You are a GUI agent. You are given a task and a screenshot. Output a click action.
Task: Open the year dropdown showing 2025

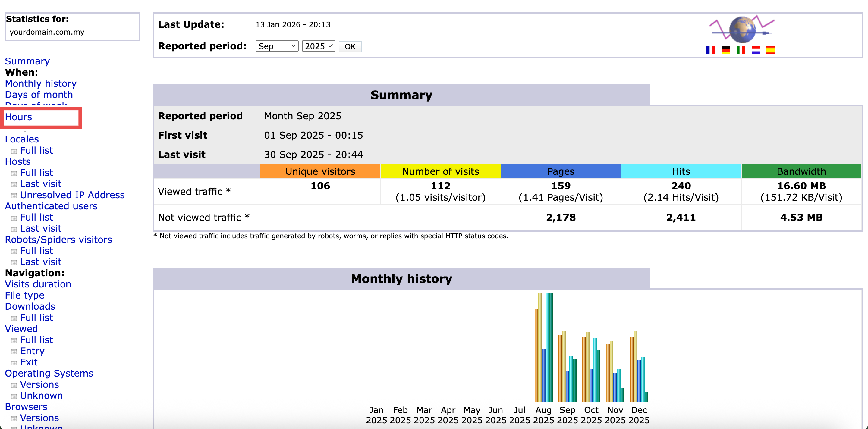[x=319, y=46]
